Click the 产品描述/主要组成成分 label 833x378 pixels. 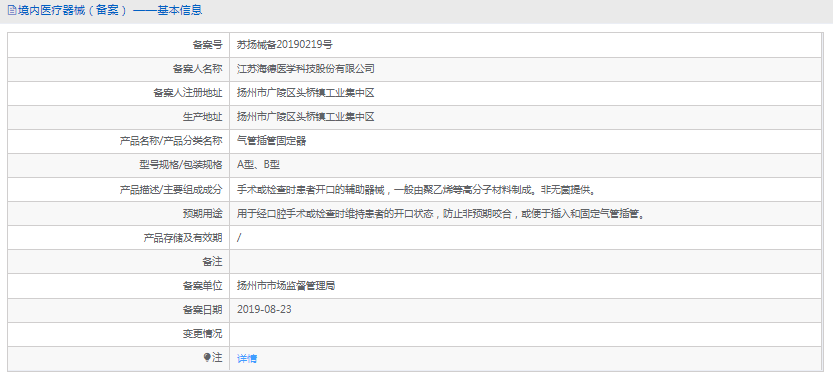(x=171, y=189)
